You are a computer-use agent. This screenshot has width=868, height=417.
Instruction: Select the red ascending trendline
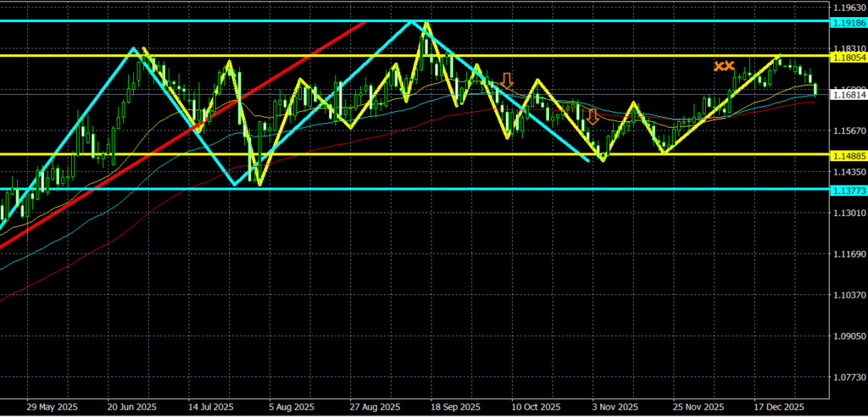[x=170, y=146]
